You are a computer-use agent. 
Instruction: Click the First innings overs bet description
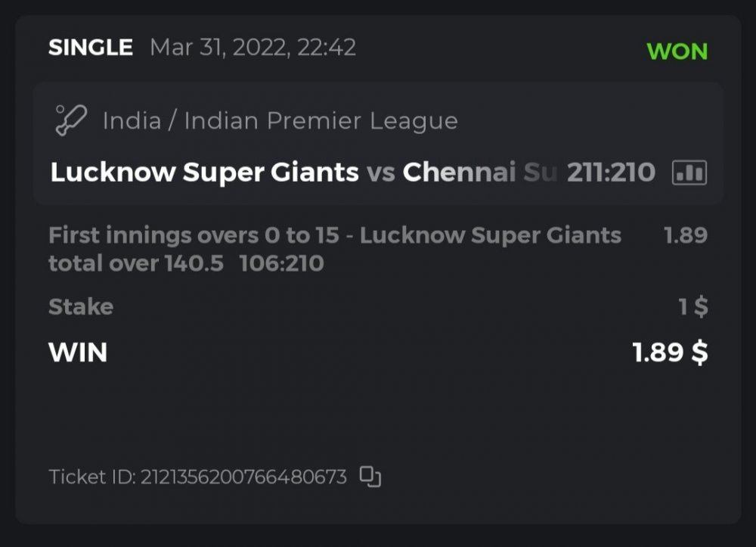point(334,235)
